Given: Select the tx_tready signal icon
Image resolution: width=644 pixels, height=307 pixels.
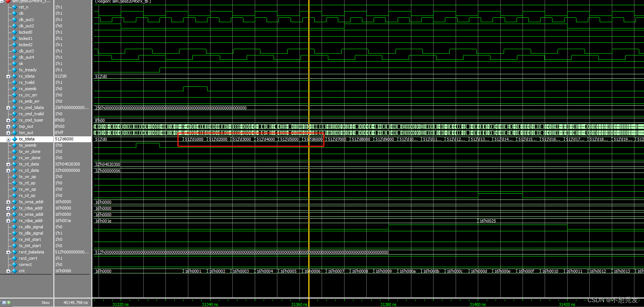Looking at the screenshot, I should pyautogui.click(x=14, y=70).
